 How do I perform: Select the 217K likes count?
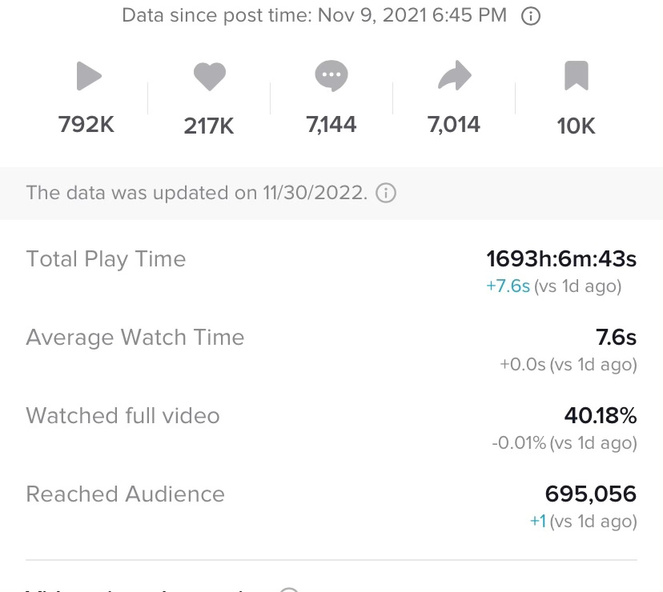(209, 126)
